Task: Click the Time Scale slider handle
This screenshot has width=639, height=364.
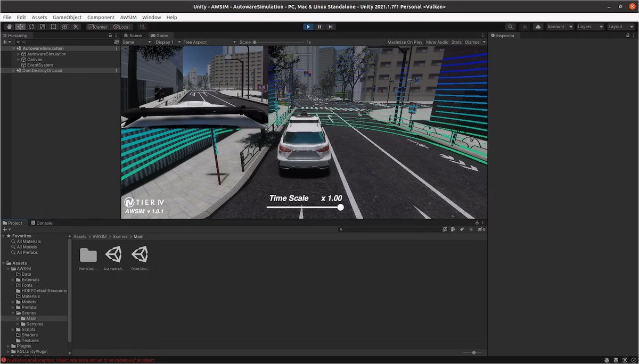Action: [x=340, y=208]
